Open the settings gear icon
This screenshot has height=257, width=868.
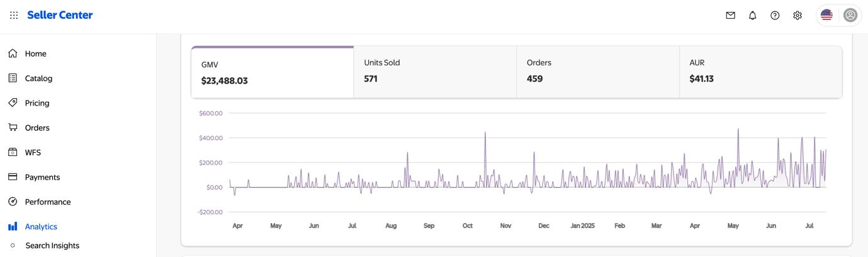pyautogui.click(x=798, y=15)
